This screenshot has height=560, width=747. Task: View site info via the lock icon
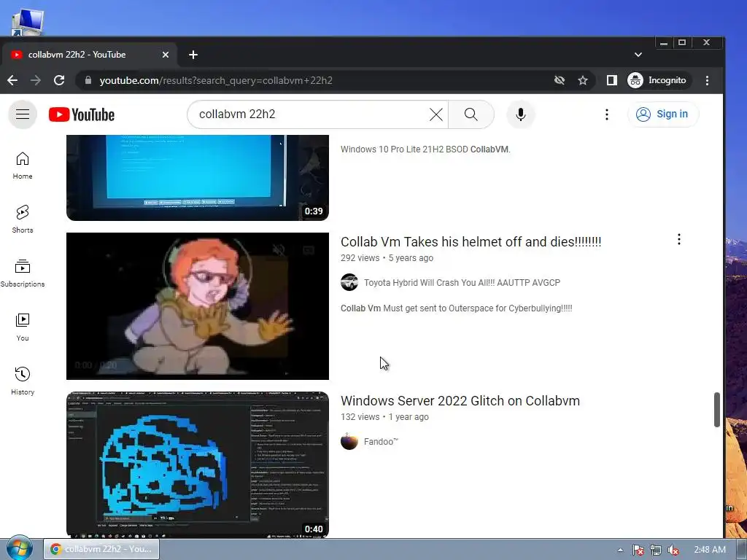click(88, 80)
